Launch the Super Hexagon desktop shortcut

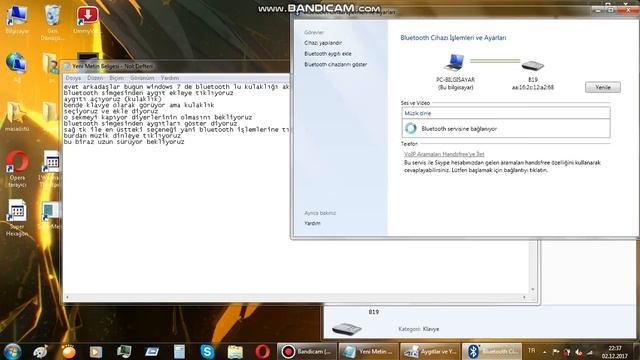pyautogui.click(x=17, y=217)
